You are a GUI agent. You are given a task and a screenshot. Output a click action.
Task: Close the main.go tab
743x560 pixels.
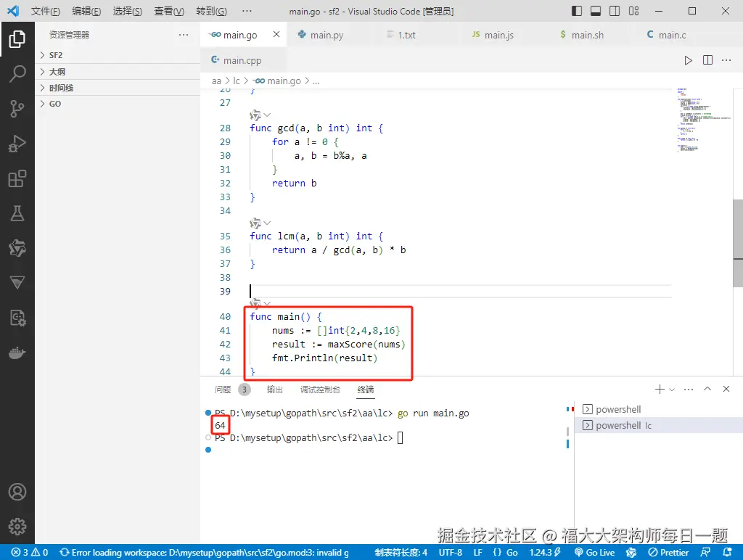point(276,34)
